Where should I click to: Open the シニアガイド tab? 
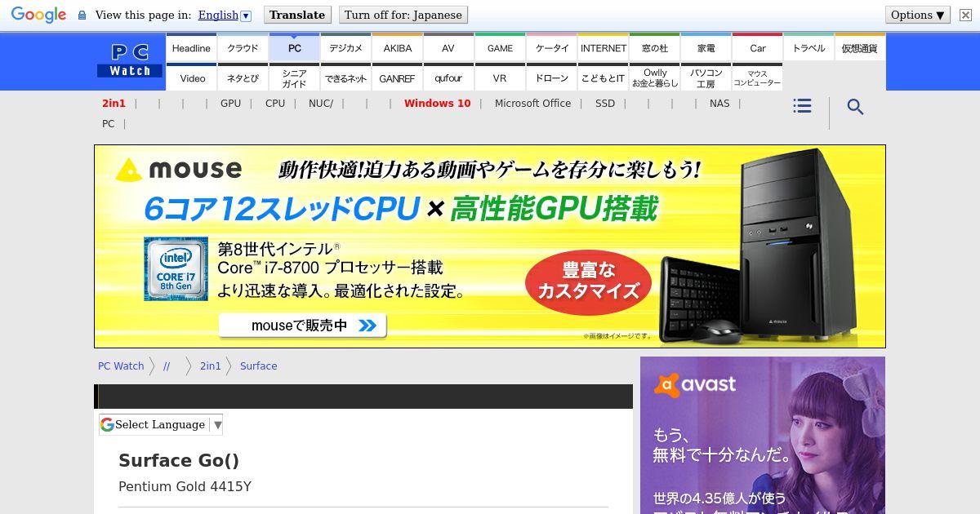click(x=294, y=78)
